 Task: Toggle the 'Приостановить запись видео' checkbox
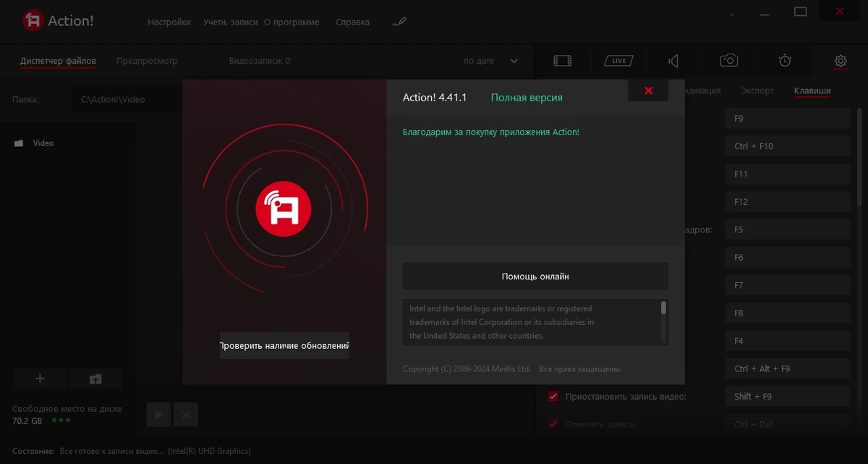[x=553, y=396]
